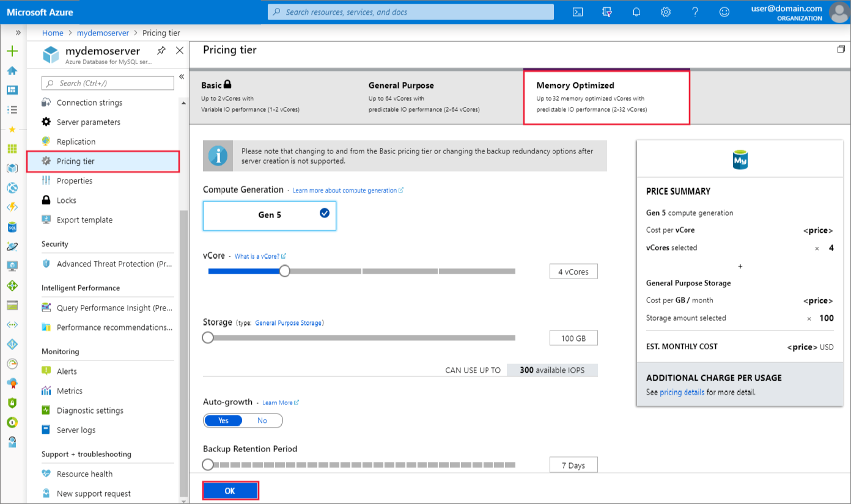Viewport: 851px width, 504px height.
Task: Open Azure Cosmos DB planet icon
Action: (12, 247)
